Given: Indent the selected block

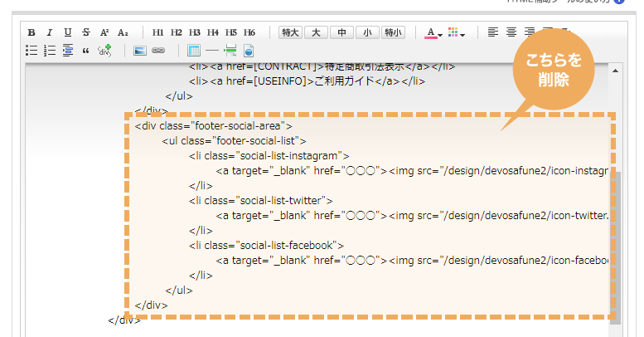Looking at the screenshot, I should tap(68, 50).
